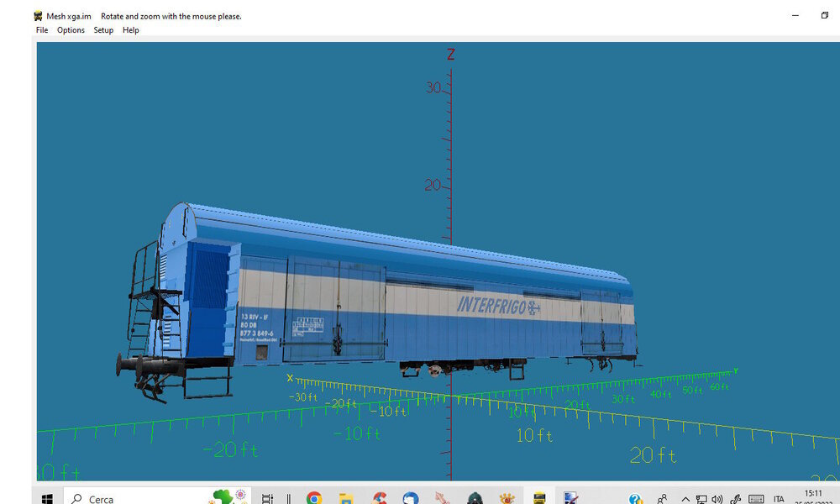
Task: Click the wagon number text '877 3 849-6'
Action: coord(256,333)
